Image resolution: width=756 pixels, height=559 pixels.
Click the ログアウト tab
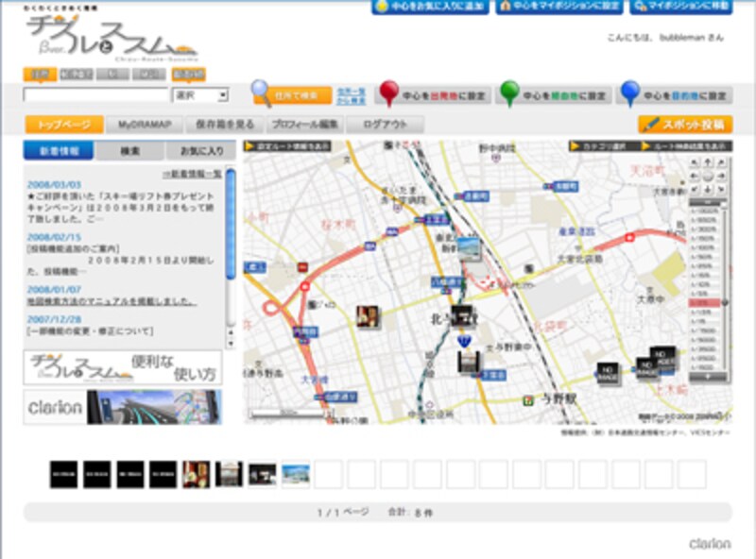pos(385,125)
